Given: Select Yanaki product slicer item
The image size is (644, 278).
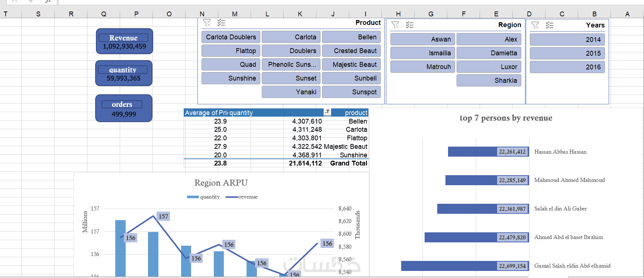Looking at the screenshot, I should point(291,92).
